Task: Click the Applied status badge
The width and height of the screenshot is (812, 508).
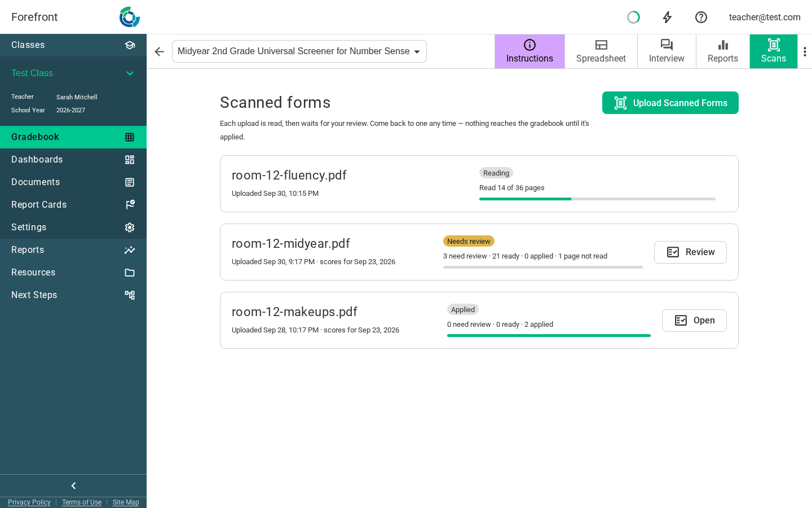Action: point(463,309)
